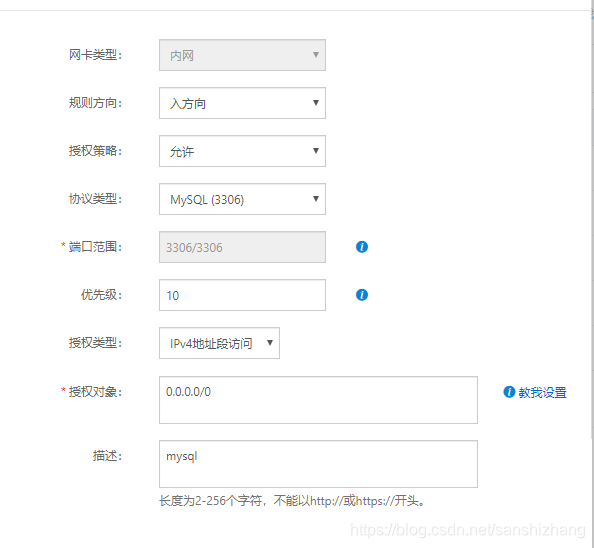Click the 授权策略: label
This screenshot has height=548, width=594.
(x=95, y=151)
